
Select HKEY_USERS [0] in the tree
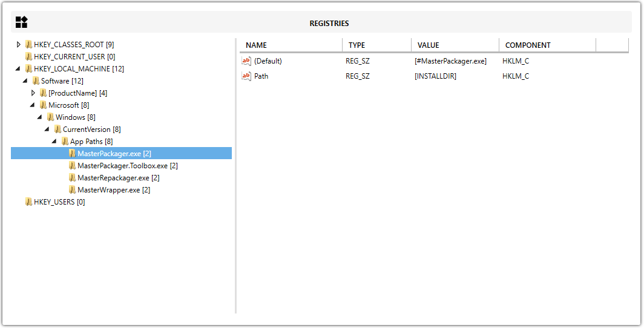pos(59,202)
